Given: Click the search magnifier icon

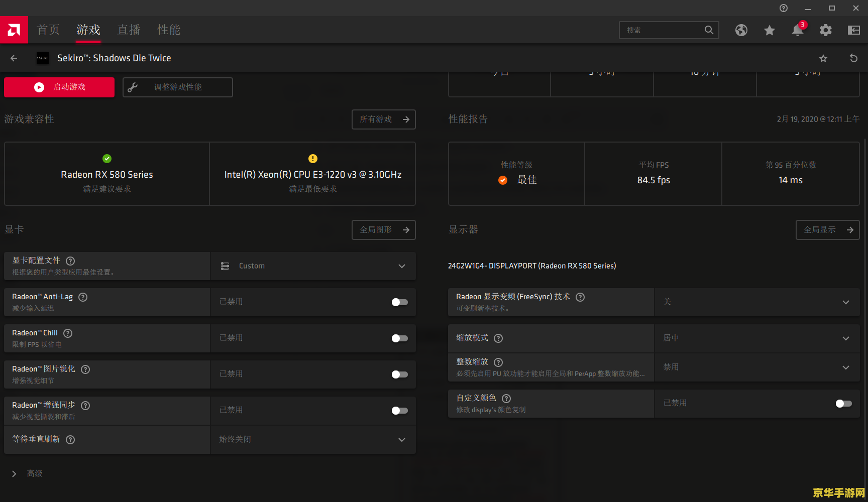Looking at the screenshot, I should (x=709, y=30).
